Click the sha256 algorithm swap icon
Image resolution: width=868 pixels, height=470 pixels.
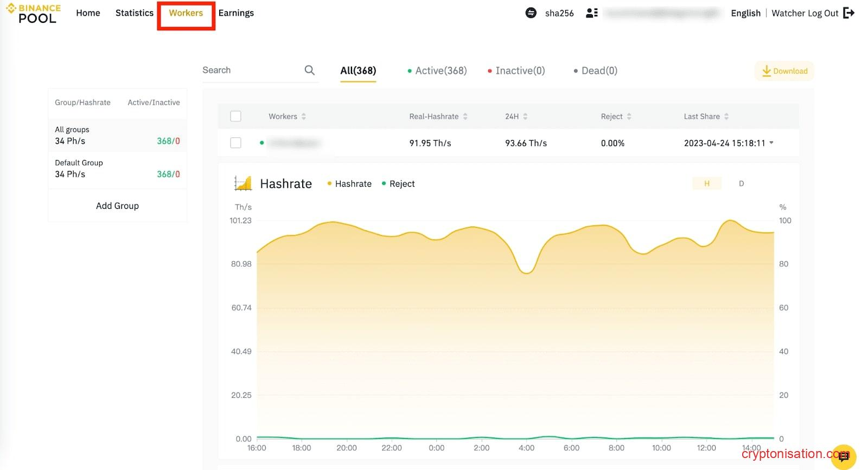[531, 13]
